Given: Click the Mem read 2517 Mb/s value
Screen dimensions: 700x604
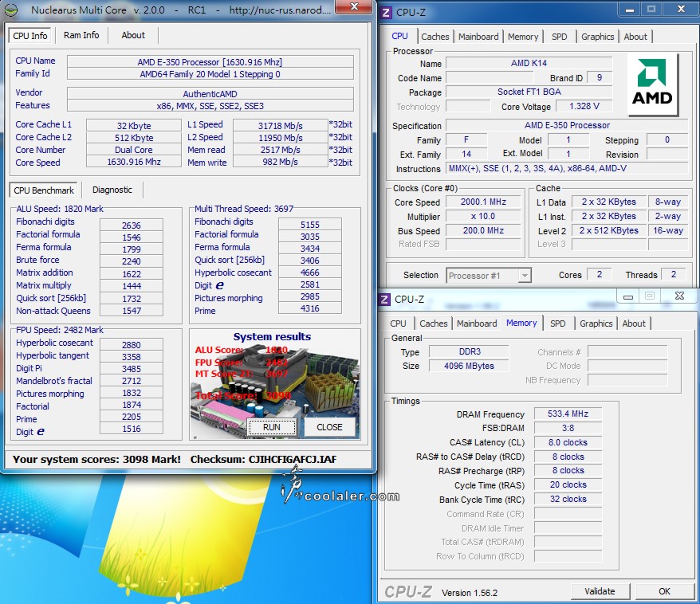Looking at the screenshot, I should coord(280,150).
